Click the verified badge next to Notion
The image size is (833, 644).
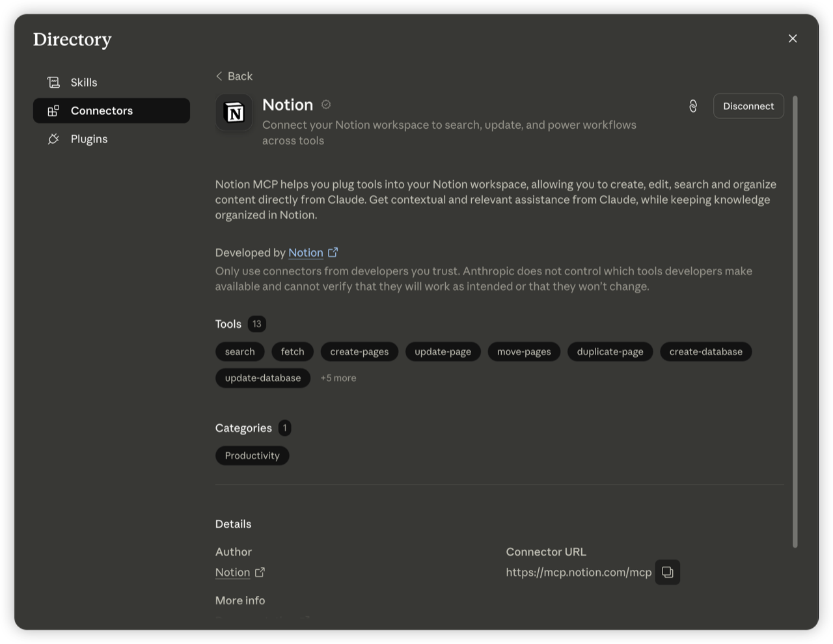point(326,105)
